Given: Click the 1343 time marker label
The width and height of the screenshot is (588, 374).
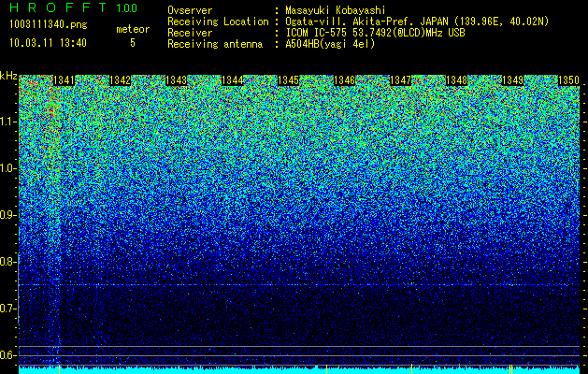Looking at the screenshot, I should pos(177,80).
